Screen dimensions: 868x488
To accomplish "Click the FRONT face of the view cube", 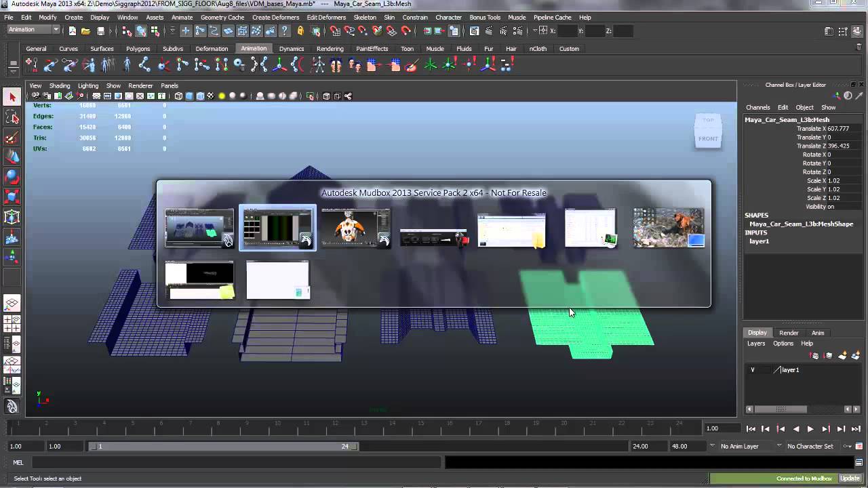I will tap(708, 138).
